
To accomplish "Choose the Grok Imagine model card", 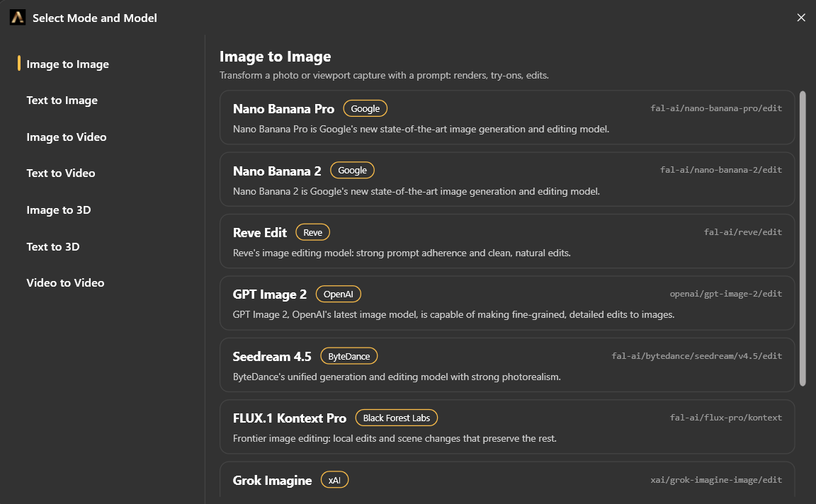I will (507, 479).
